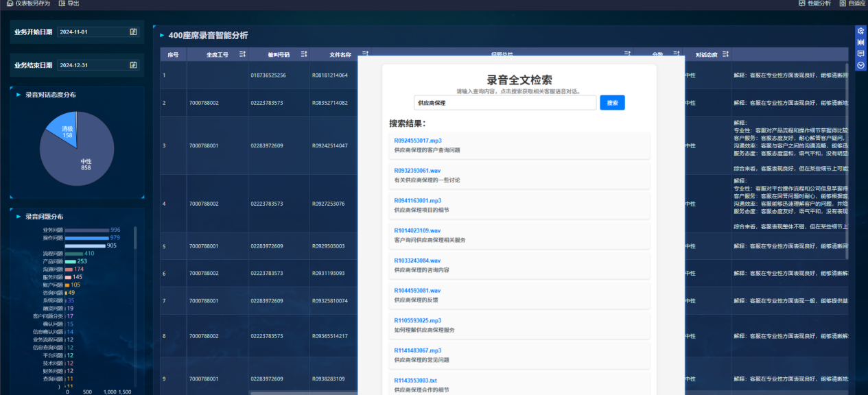Open calendar picker for 业务结束日期
Image resolution: width=868 pixels, height=395 pixels.
pyautogui.click(x=133, y=65)
